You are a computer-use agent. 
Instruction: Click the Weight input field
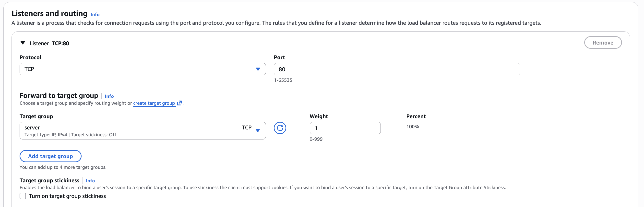click(x=345, y=128)
